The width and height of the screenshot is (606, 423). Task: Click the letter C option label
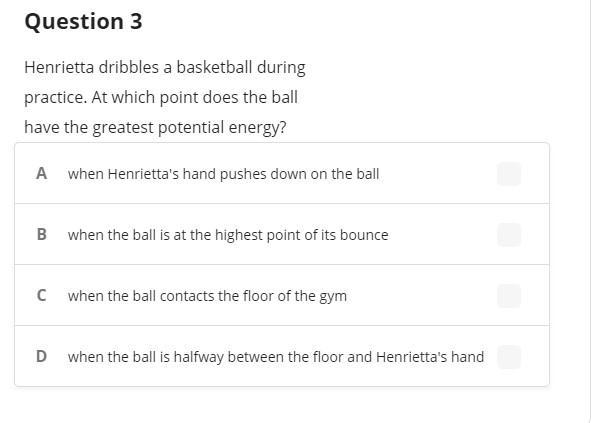point(41,295)
